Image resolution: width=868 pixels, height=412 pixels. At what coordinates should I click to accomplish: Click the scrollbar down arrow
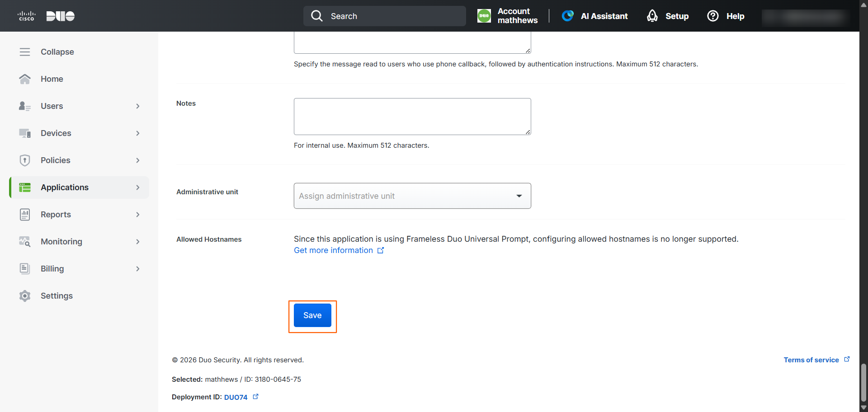(863, 407)
